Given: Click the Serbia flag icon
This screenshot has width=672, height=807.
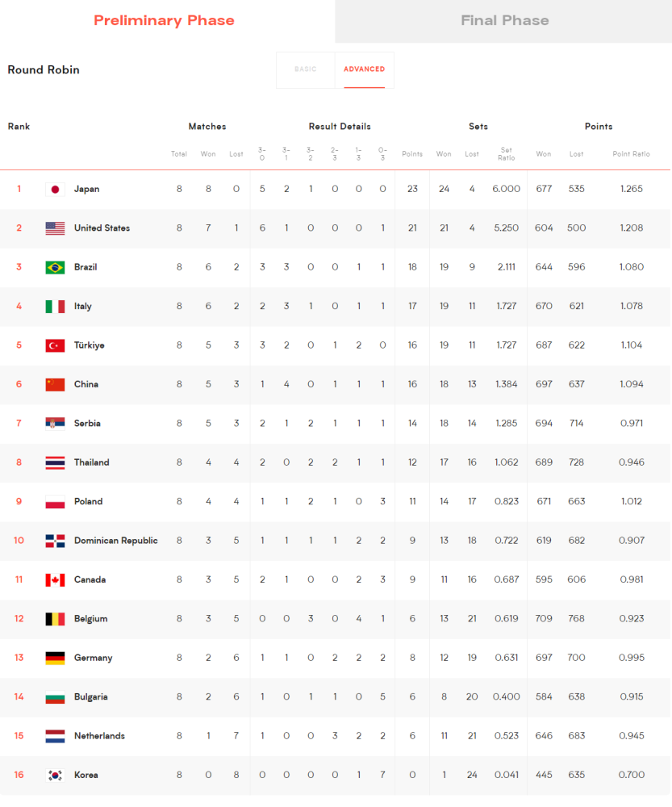Looking at the screenshot, I should (55, 424).
